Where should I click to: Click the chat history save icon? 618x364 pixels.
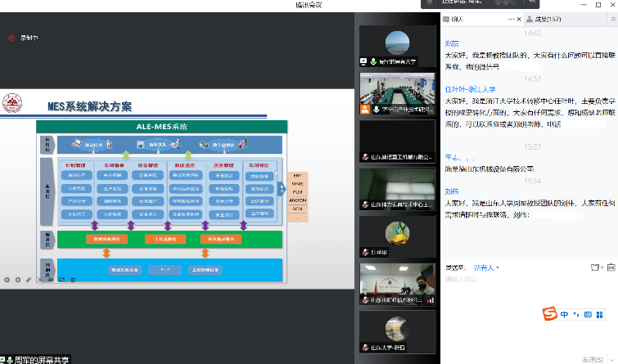coord(611,267)
